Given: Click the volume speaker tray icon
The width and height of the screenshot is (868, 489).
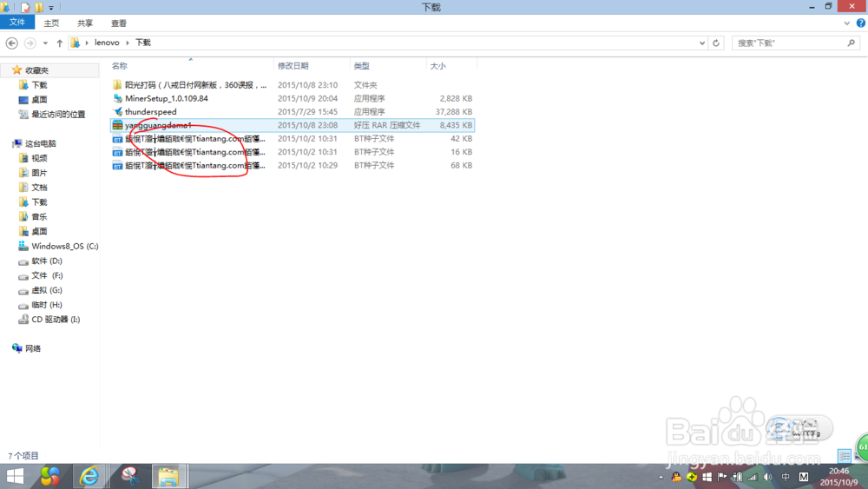Looking at the screenshot, I should pyautogui.click(x=767, y=477).
